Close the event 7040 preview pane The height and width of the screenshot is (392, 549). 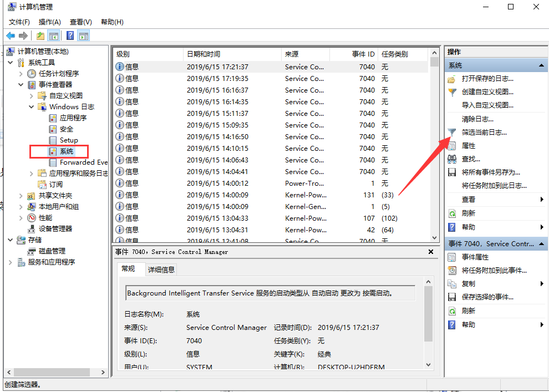point(432,252)
